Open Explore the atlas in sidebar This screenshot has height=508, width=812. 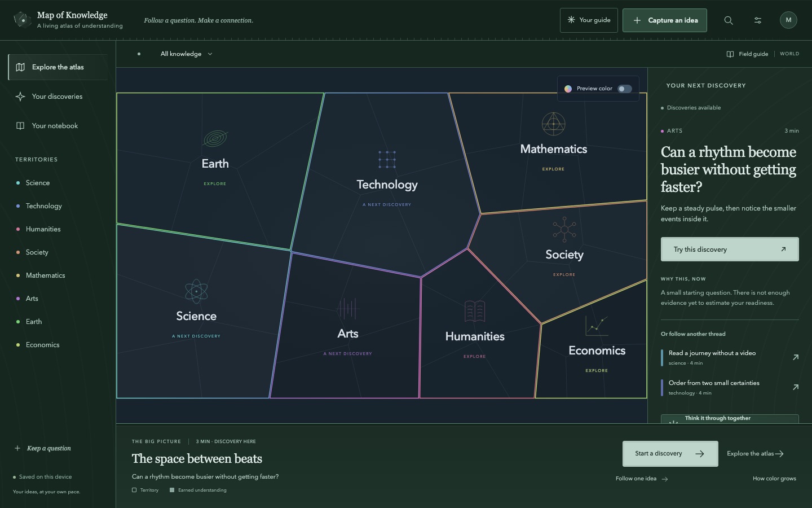[58, 67]
